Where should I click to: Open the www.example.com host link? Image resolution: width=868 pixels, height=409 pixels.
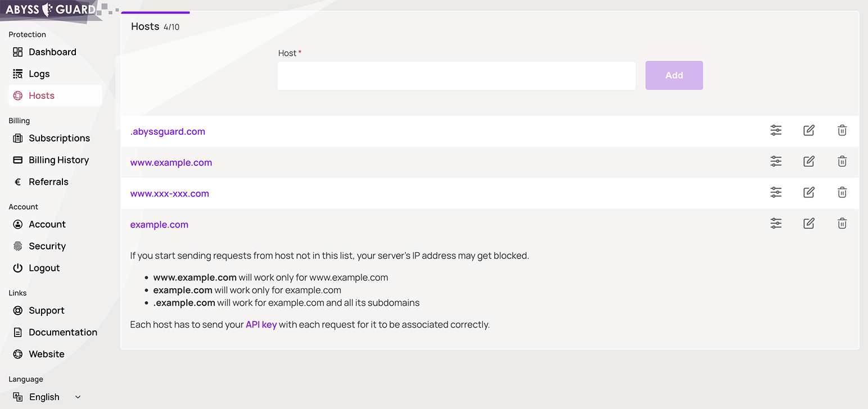pos(171,163)
